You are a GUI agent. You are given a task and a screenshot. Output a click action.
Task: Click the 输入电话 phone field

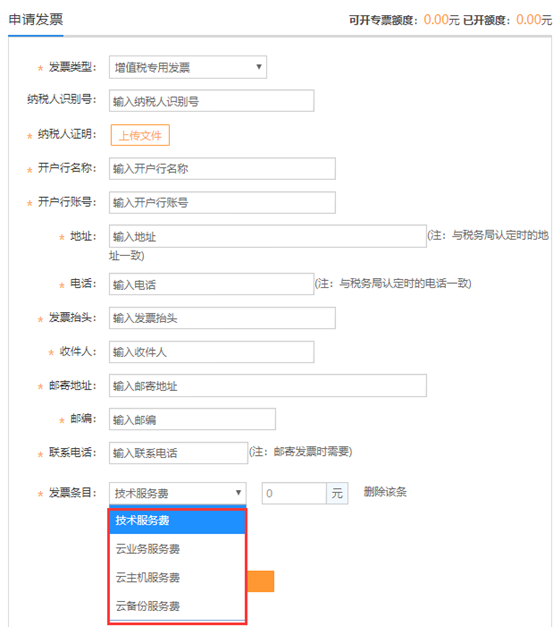click(x=211, y=284)
